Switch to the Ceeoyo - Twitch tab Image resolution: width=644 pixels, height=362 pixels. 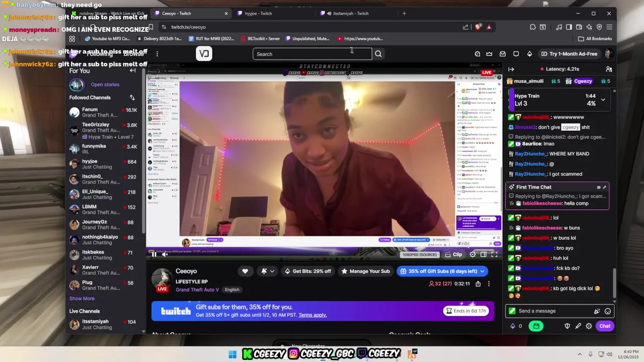(191, 14)
